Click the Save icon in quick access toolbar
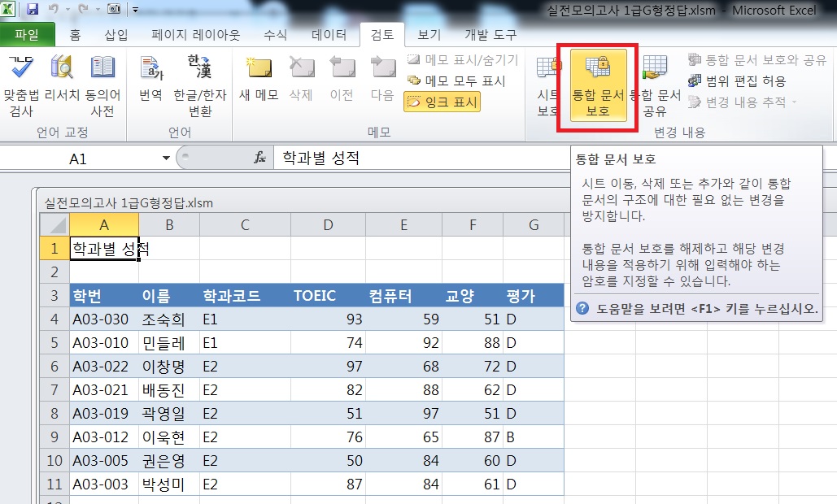The image size is (837, 504). (33, 10)
